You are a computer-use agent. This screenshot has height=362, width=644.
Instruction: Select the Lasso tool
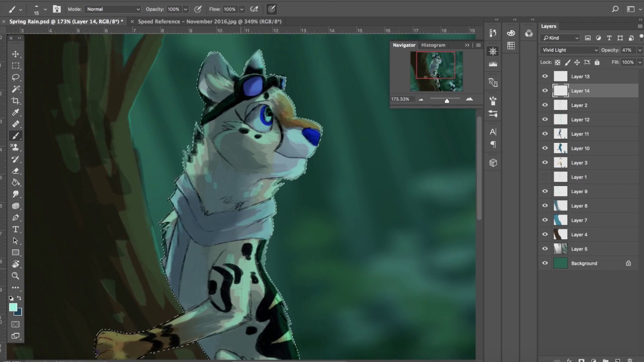pos(16,77)
